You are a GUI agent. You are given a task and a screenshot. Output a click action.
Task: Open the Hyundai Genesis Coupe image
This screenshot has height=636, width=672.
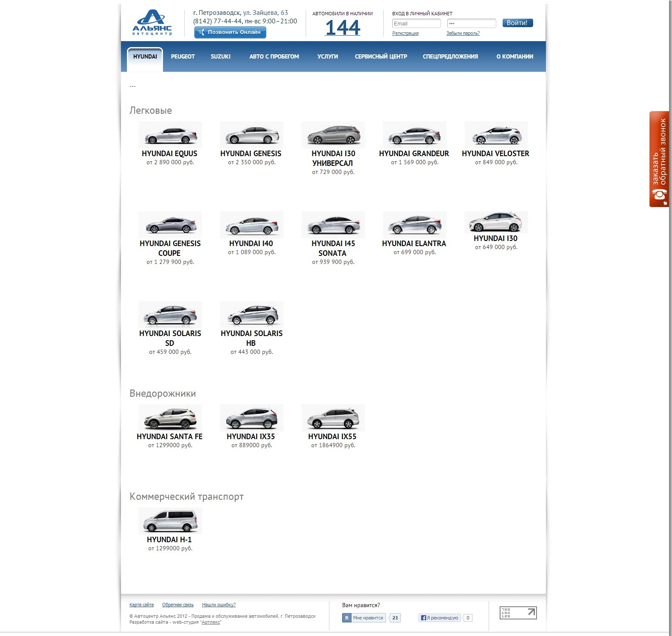(x=170, y=225)
